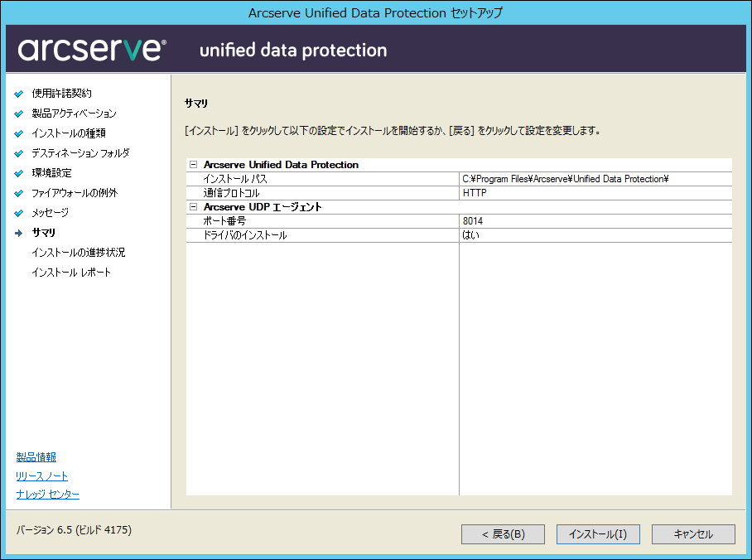Select the デスティネーション フォルダ step
The height and width of the screenshot is (560, 752).
point(80,153)
